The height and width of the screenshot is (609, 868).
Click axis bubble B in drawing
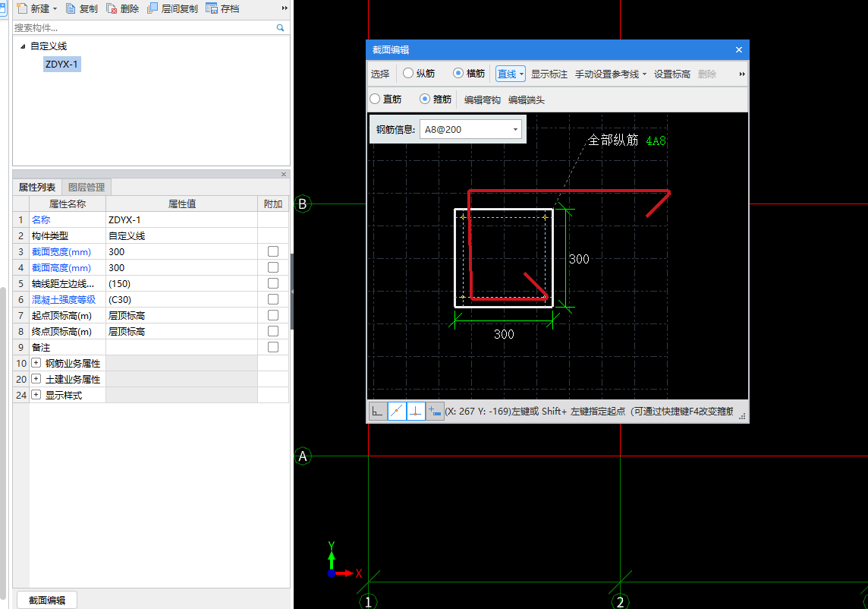coord(302,204)
